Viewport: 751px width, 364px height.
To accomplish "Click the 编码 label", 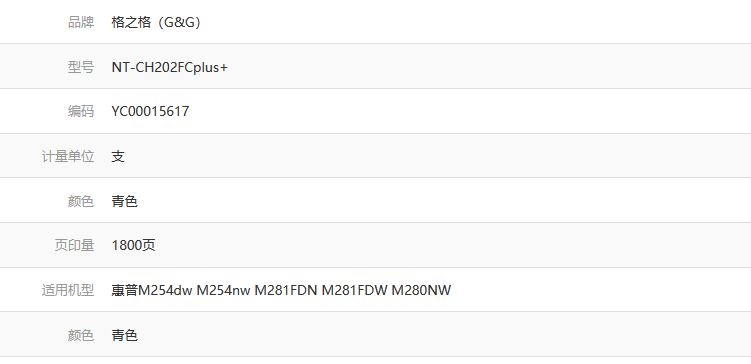I will (x=81, y=111).
